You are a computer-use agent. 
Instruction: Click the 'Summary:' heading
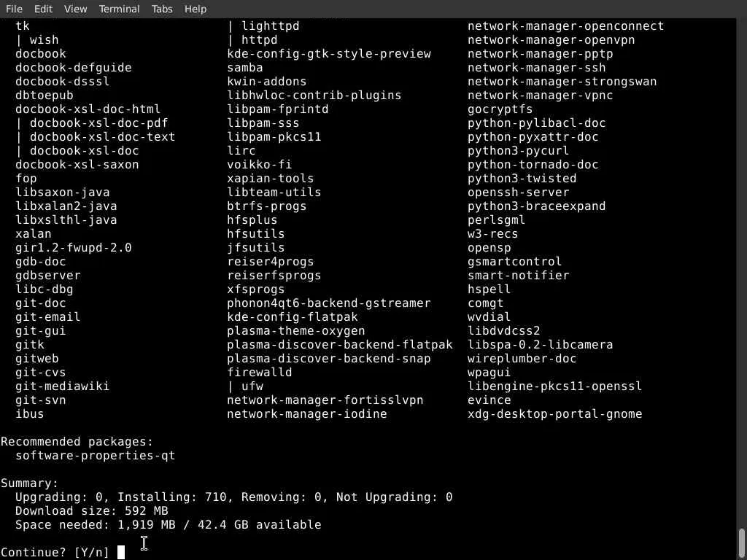coord(29,483)
